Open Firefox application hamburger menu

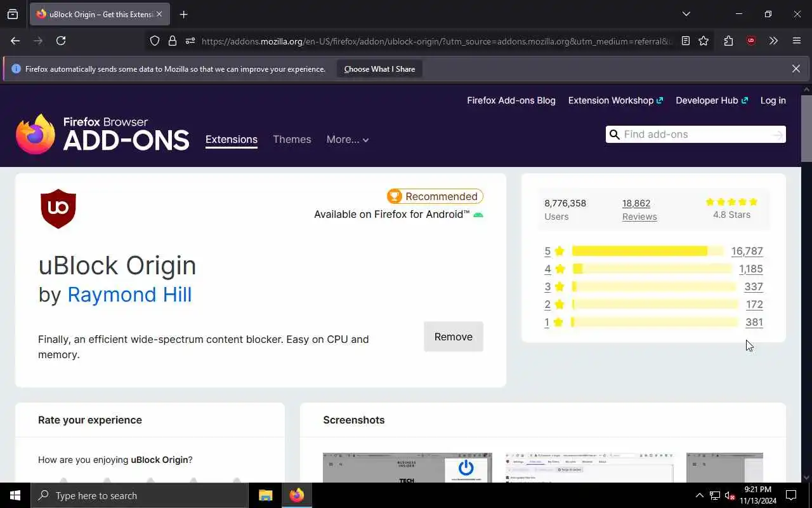pyautogui.click(x=797, y=41)
